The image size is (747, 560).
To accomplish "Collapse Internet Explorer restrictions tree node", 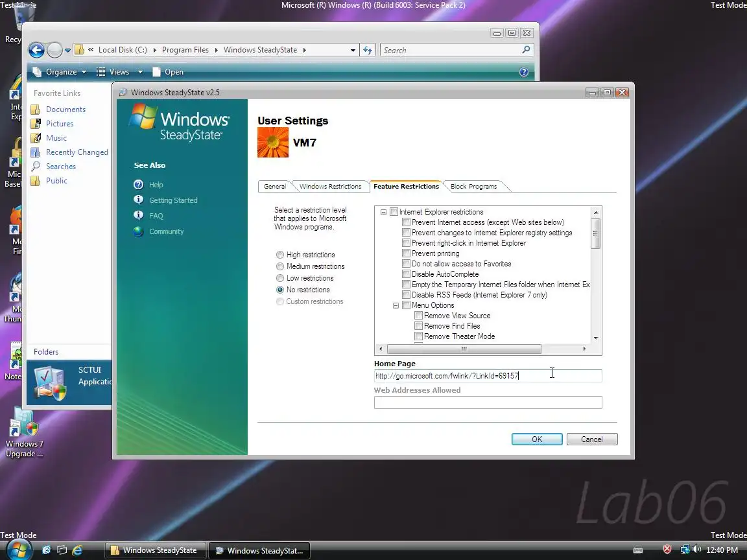I will pos(383,213).
